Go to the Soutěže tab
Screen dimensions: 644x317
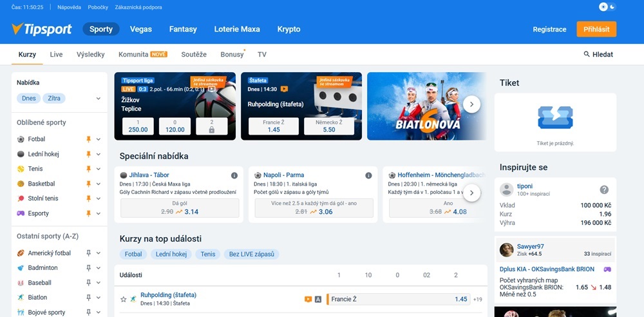tap(194, 54)
